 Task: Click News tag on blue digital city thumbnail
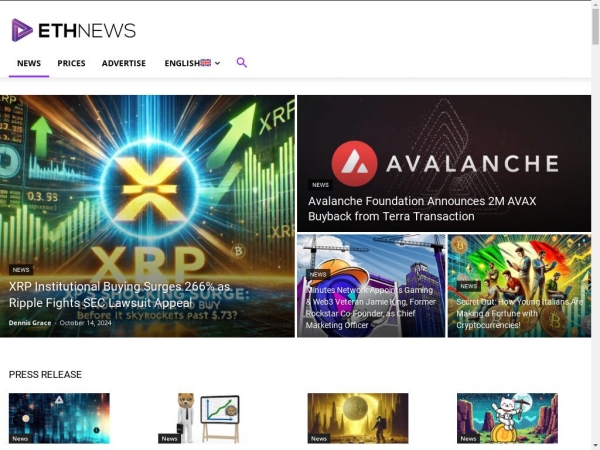click(x=20, y=439)
